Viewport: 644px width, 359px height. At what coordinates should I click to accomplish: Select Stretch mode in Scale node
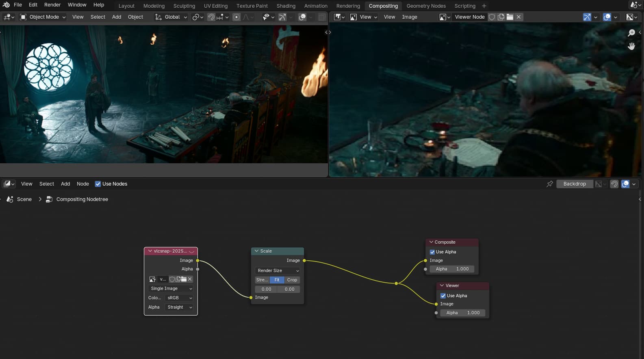coord(262,280)
